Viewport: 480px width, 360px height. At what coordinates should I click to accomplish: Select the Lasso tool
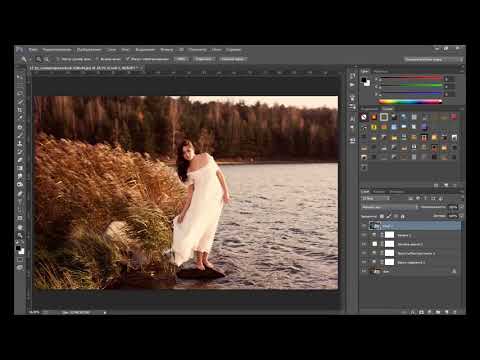coord(20,93)
